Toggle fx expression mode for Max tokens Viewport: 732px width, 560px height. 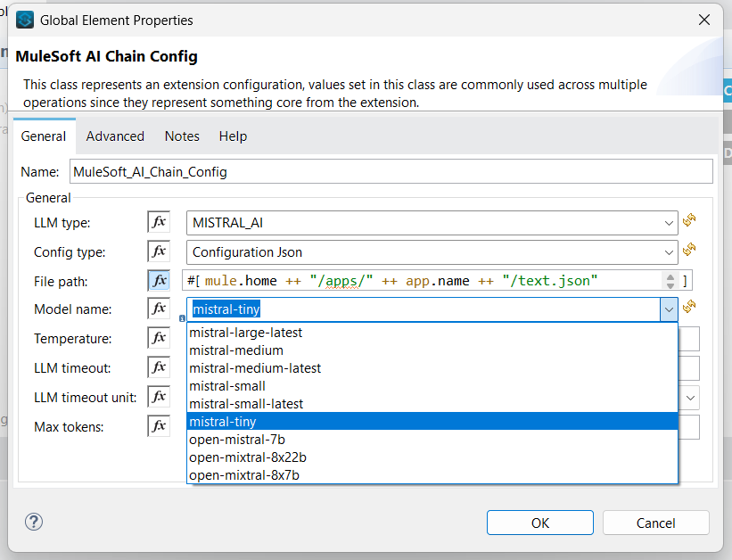tap(159, 426)
